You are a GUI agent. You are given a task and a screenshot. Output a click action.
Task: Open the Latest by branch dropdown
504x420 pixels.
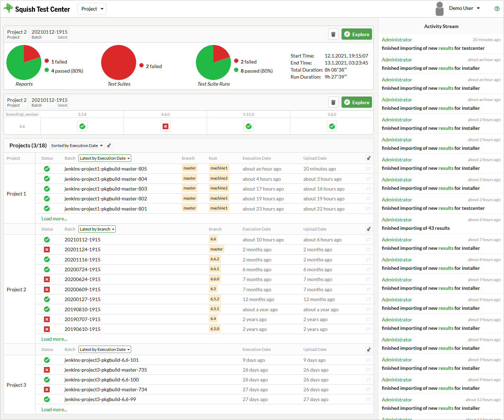point(97,229)
